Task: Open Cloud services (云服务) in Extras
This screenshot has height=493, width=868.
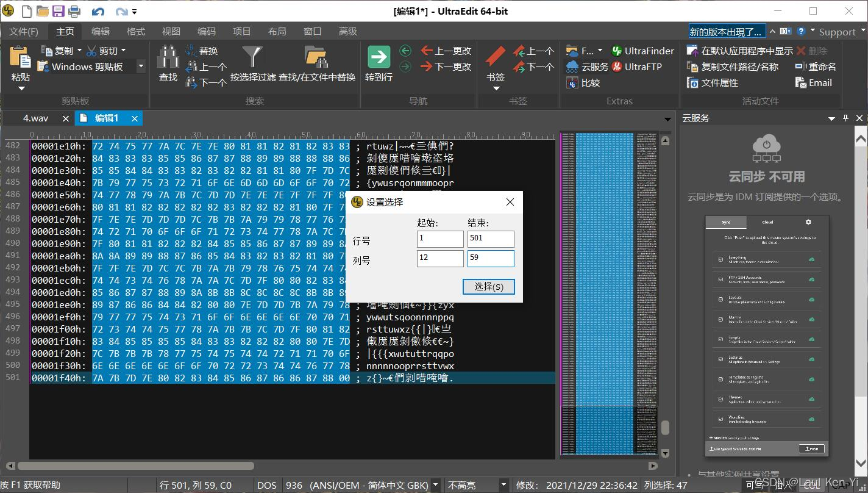Action: (x=587, y=67)
